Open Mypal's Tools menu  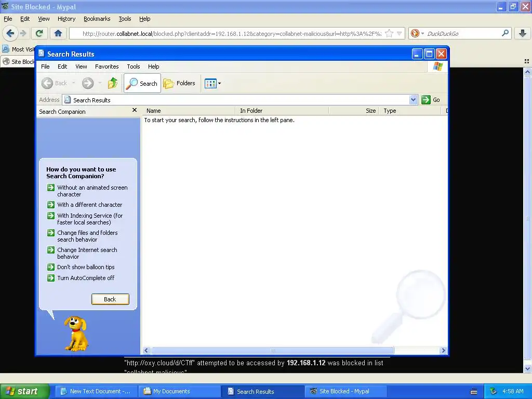[125, 19]
